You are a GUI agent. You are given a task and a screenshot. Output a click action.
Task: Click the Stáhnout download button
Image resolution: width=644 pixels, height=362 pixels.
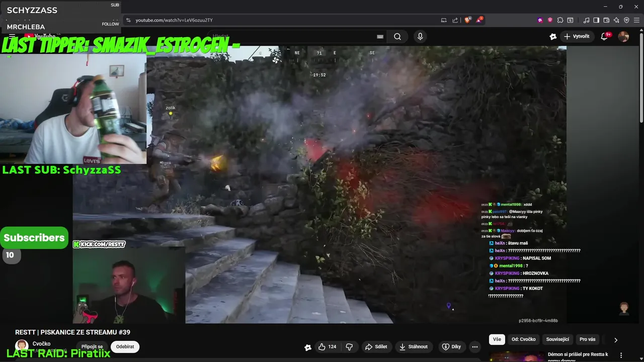414,346
